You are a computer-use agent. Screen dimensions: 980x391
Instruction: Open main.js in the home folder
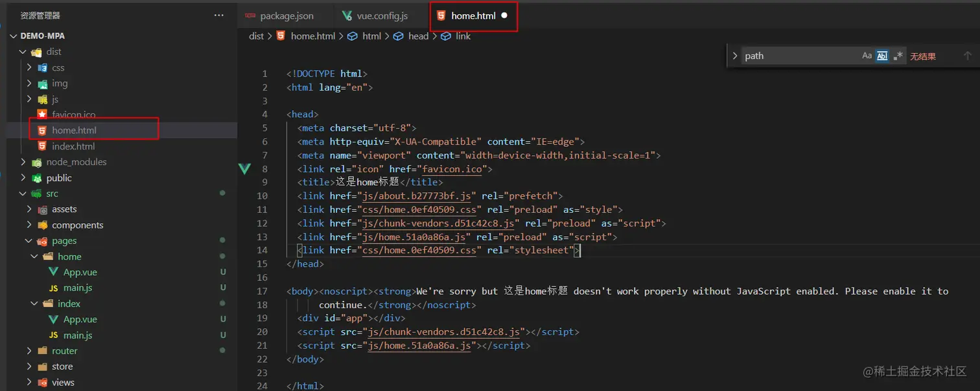coord(78,288)
